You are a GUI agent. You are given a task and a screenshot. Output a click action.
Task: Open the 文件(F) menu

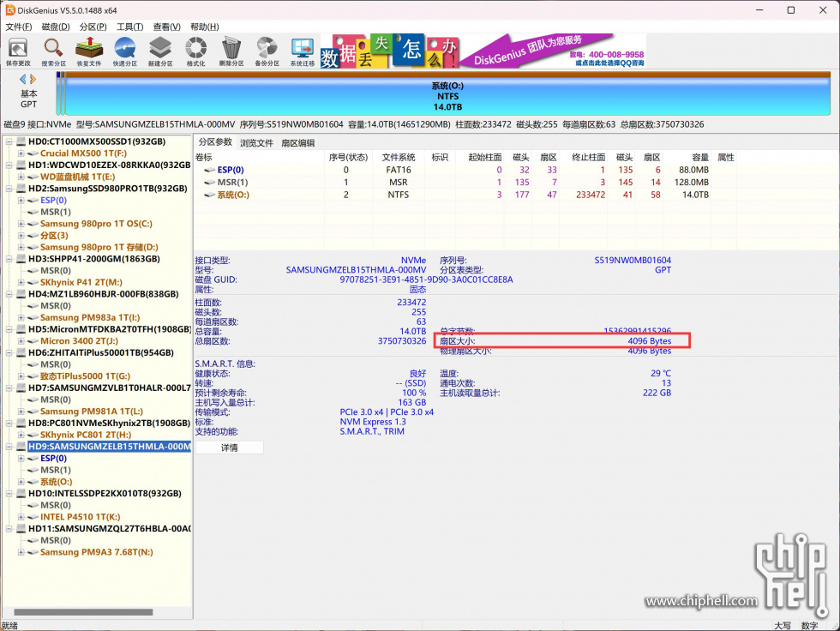(19, 27)
